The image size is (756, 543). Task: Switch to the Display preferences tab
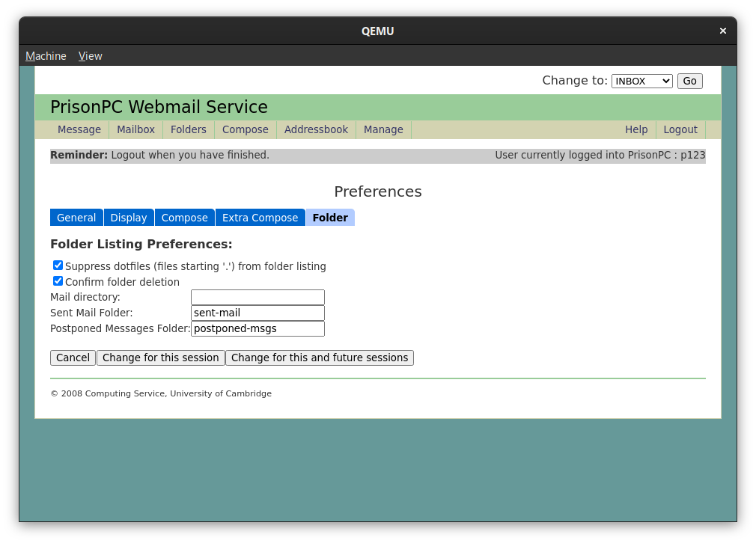pos(129,218)
